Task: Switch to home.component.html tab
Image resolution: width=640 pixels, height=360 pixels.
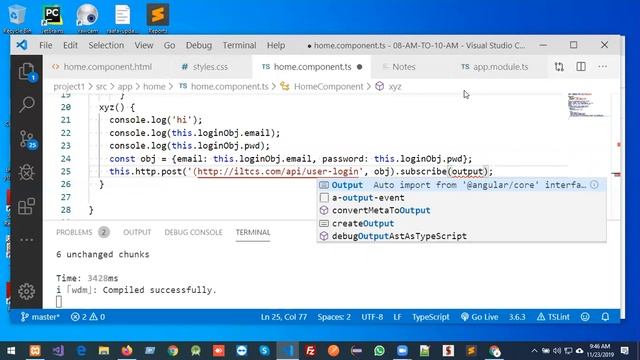Action: pyautogui.click(x=102, y=67)
